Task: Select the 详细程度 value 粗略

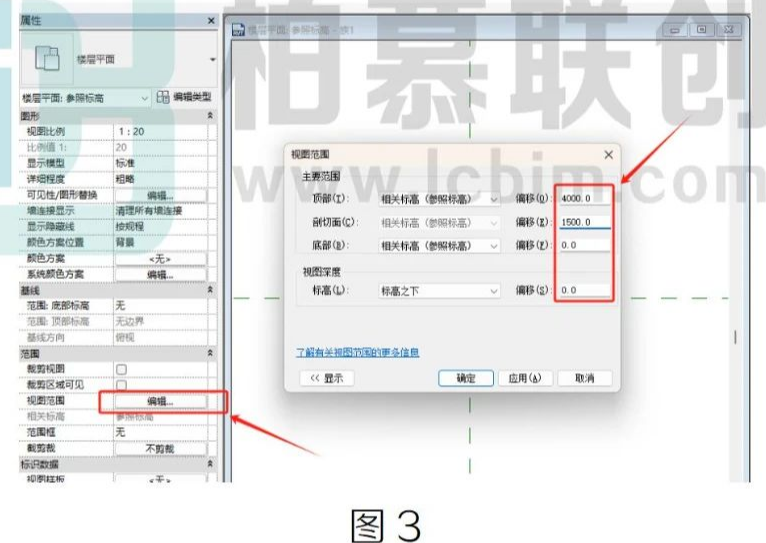Action: 161,179
